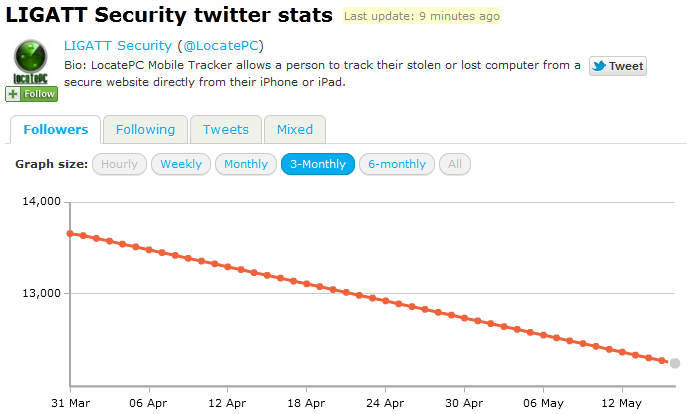Select the All graph size option
Viewport: 687px width, 414px height.
(455, 164)
